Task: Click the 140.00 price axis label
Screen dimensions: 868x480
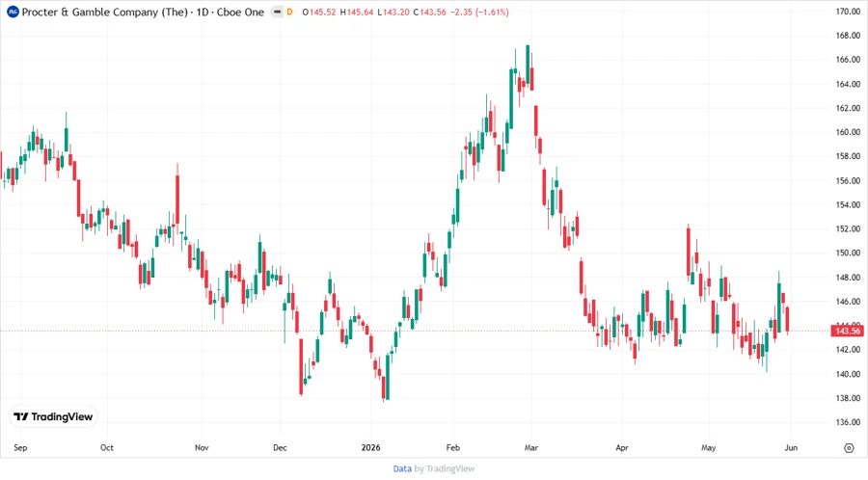Action: [848, 374]
